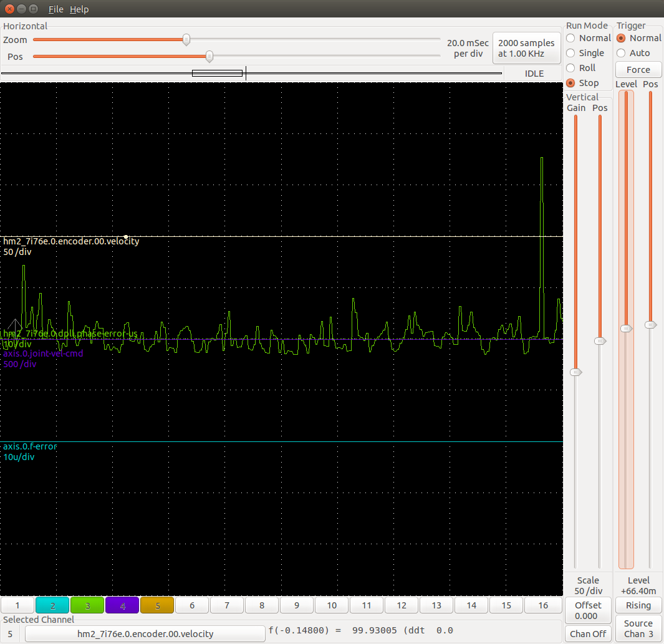Select purple channel 4 button

click(x=122, y=605)
